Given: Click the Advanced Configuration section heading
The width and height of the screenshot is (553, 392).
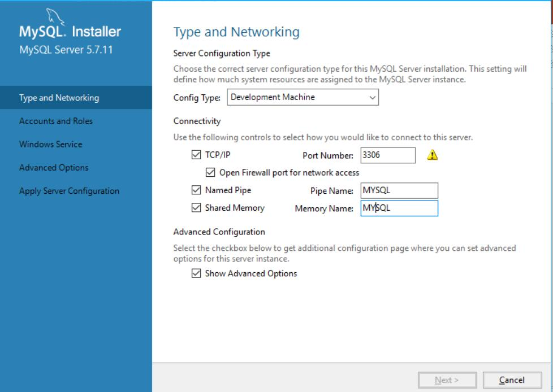Looking at the screenshot, I should 219,232.
